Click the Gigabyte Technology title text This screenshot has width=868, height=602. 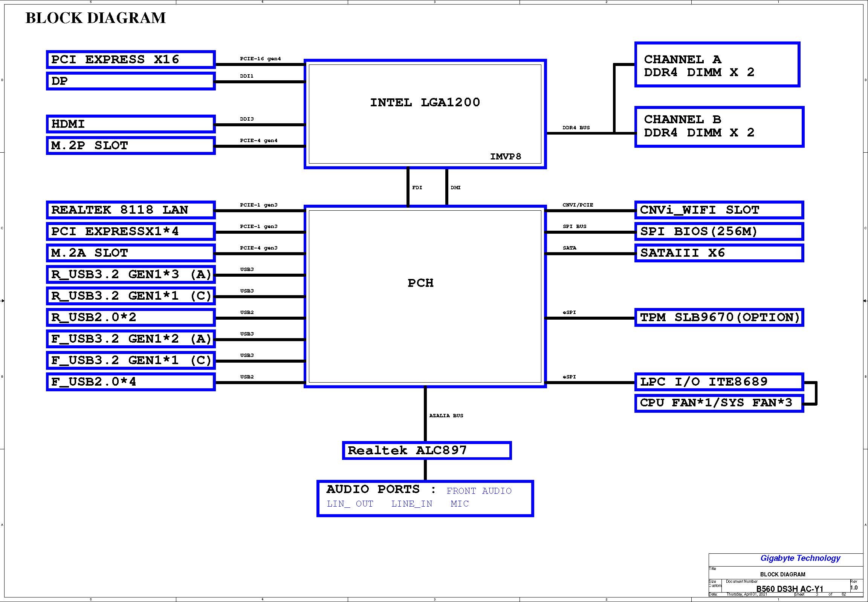click(x=800, y=558)
